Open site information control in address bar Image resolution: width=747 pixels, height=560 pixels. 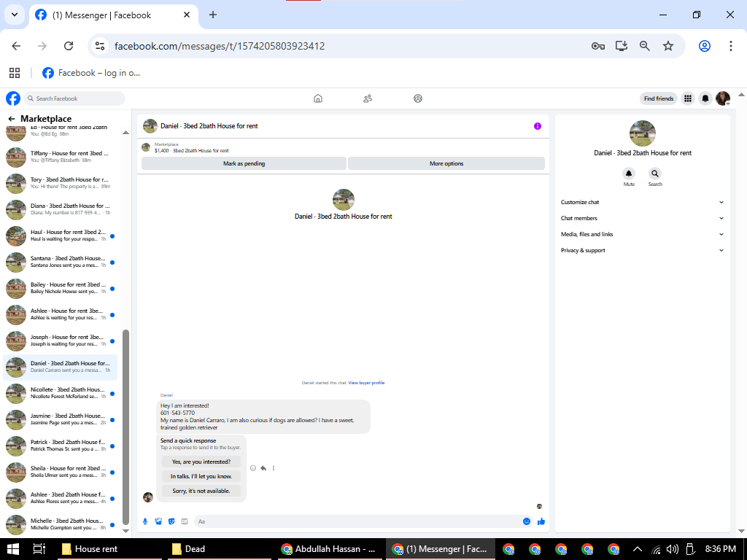click(x=99, y=46)
